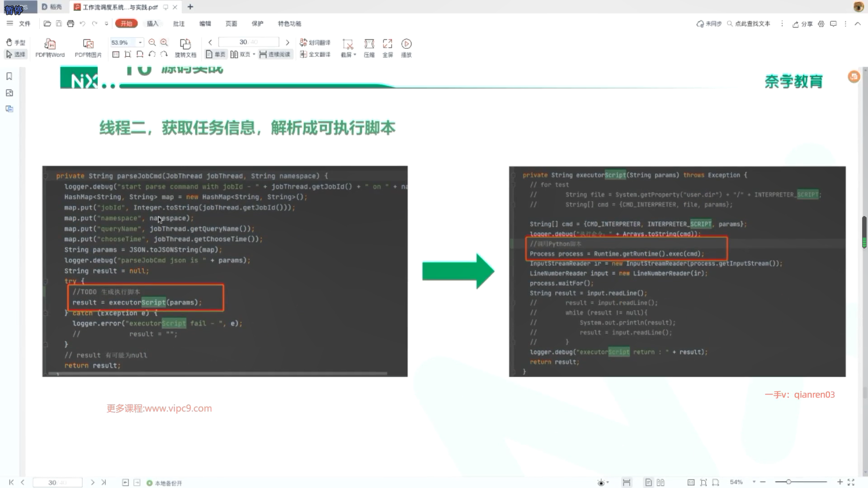Click the 旋转文档 rotate document icon
868x488 pixels.
(185, 44)
